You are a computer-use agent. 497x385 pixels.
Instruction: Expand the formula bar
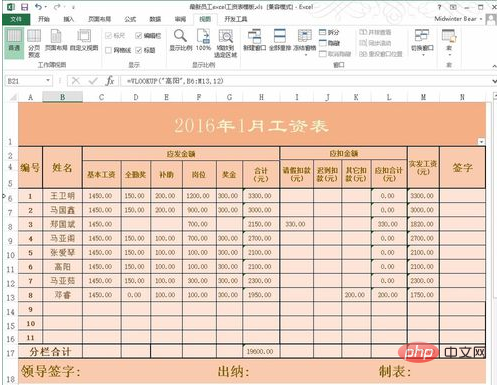pos(494,81)
